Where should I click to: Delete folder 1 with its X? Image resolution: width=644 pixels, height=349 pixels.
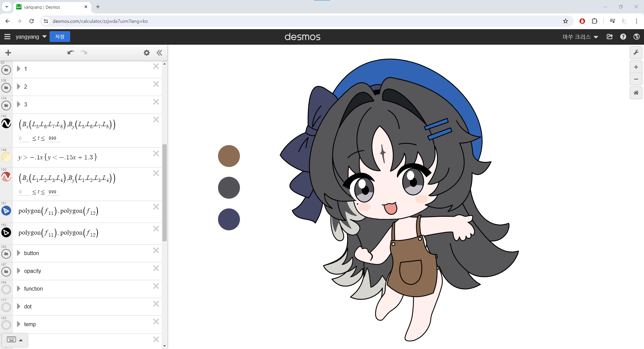pyautogui.click(x=156, y=66)
